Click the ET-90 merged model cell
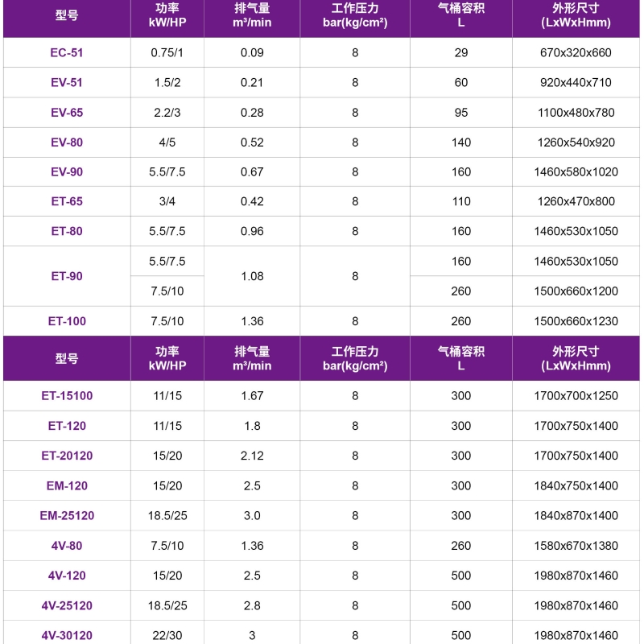 (67, 276)
